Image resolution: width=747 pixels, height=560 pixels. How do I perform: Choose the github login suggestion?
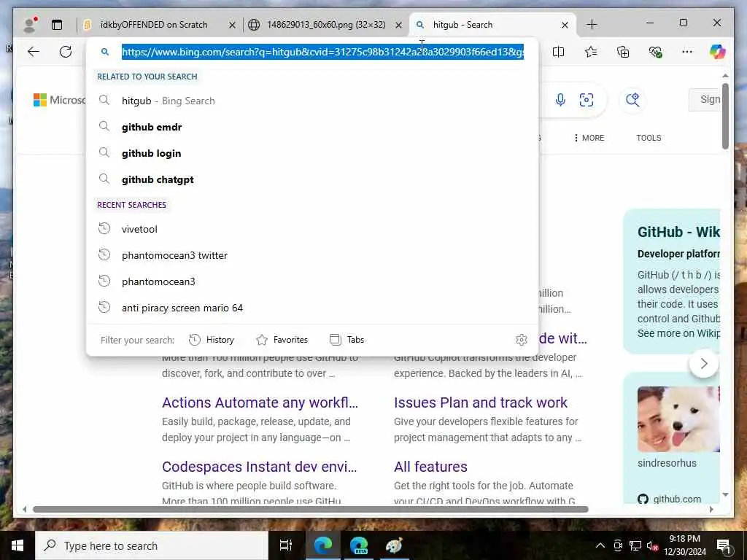pos(312,153)
